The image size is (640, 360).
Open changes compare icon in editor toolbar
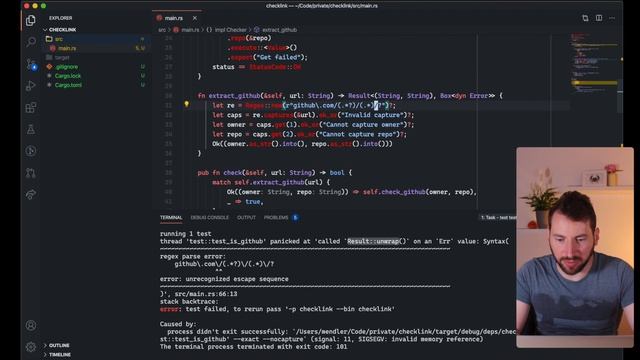point(585,18)
